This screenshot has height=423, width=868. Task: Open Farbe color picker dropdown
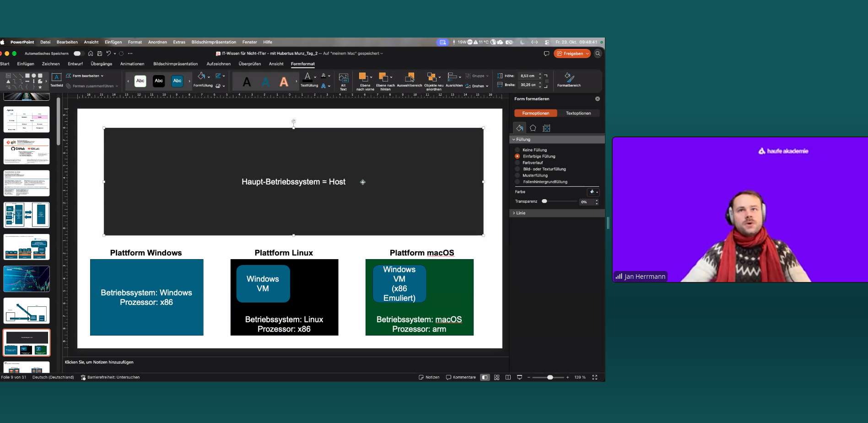(x=593, y=192)
